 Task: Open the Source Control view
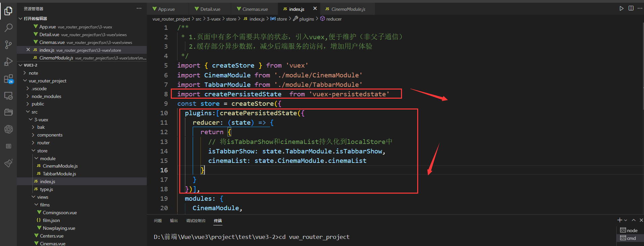coord(8,45)
